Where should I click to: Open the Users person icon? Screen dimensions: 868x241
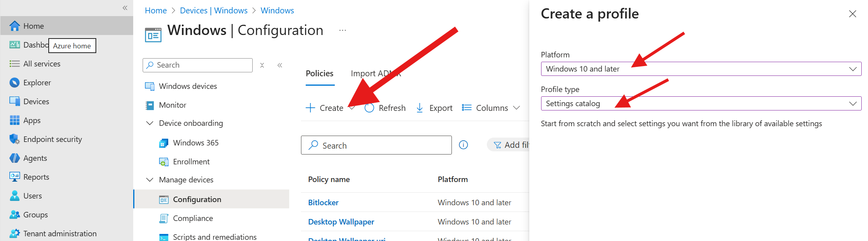pyautogui.click(x=15, y=196)
